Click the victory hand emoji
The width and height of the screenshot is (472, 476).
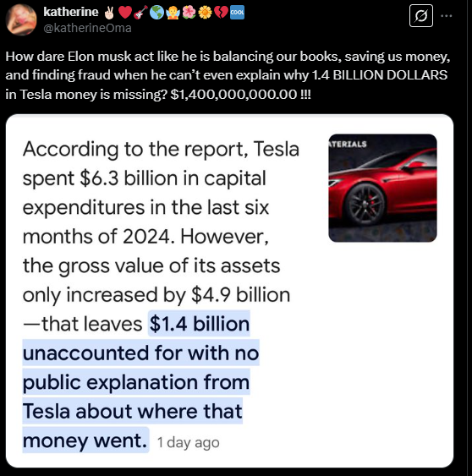pyautogui.click(x=109, y=13)
